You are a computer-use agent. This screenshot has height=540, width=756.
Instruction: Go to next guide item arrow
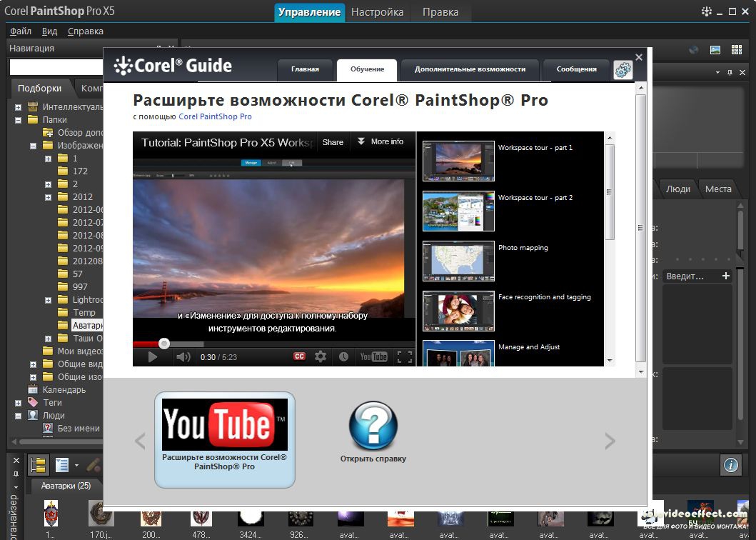click(610, 441)
